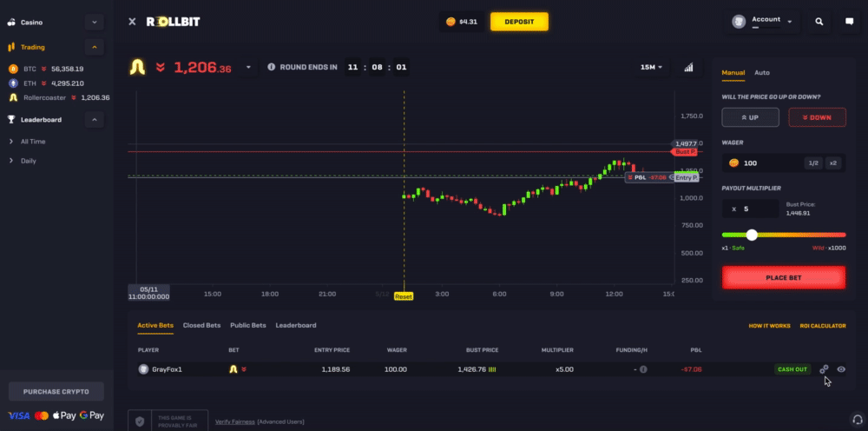This screenshot has height=431, width=868.
Task: Click the red PLACE BET button
Action: pos(783,277)
